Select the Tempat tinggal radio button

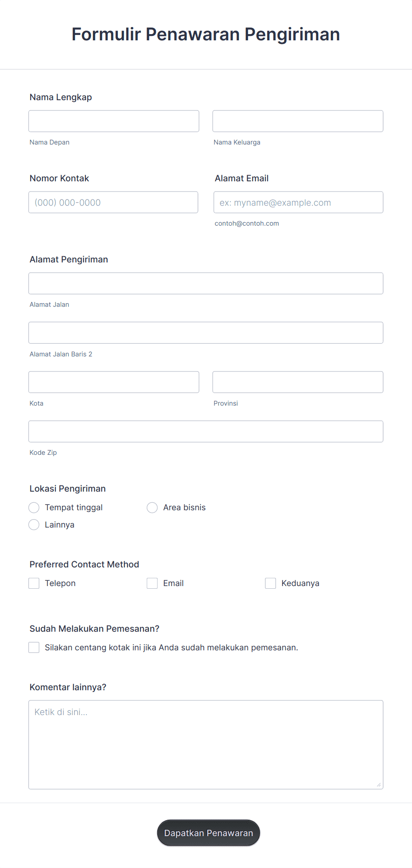click(x=34, y=507)
